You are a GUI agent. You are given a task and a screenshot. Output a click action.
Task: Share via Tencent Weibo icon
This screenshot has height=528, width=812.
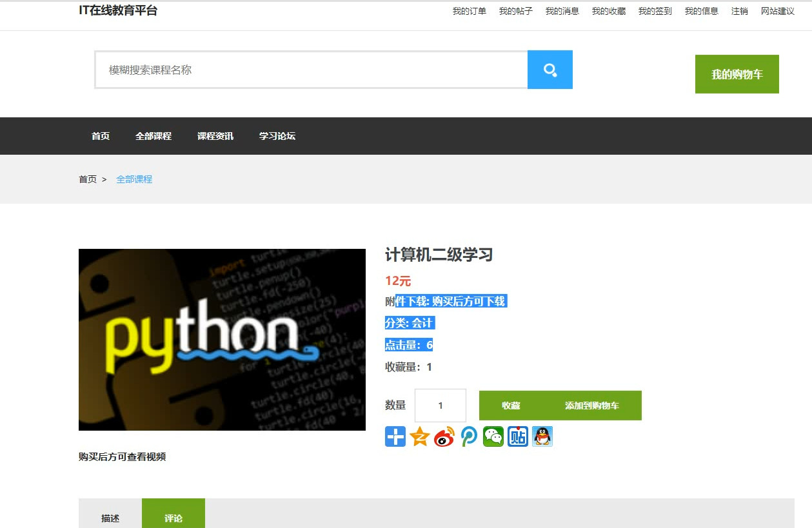click(469, 436)
